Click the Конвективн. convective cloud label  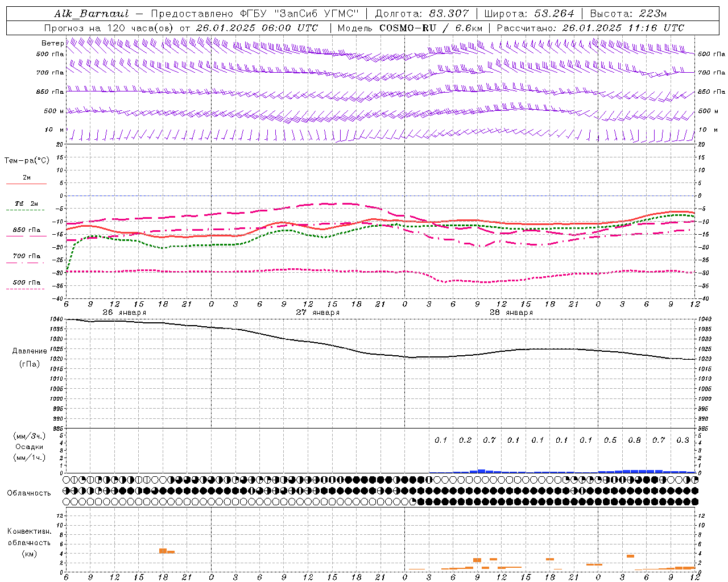[x=30, y=531]
